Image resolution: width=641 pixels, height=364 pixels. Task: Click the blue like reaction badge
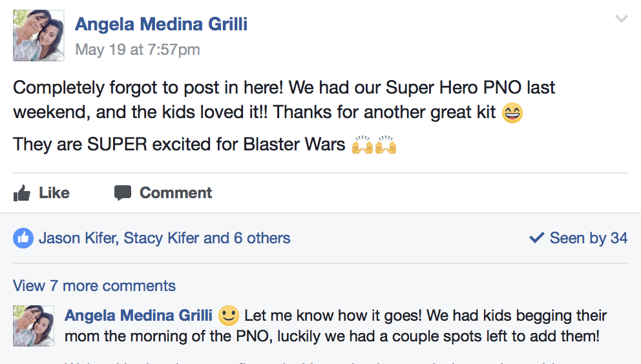(x=23, y=238)
